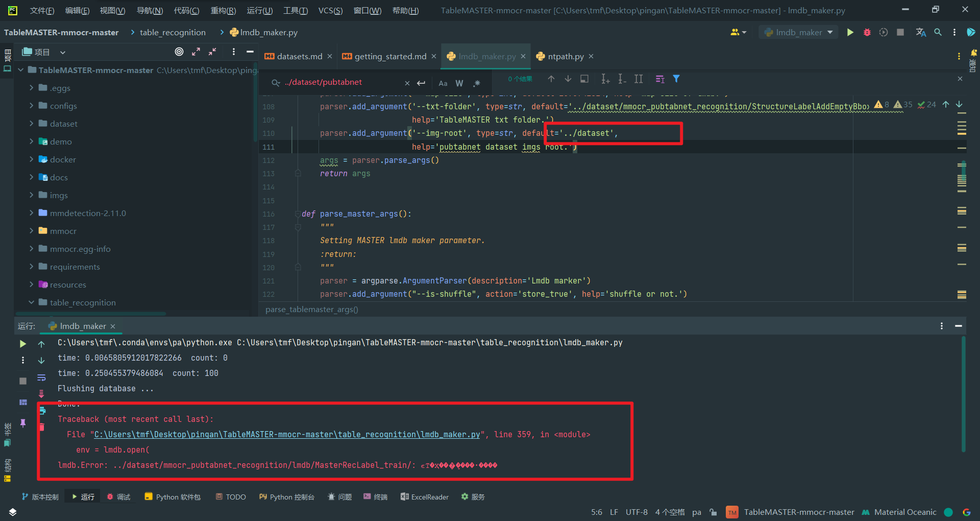Select opened file in project tree
The width and height of the screenshot is (980, 521).
click(179, 52)
